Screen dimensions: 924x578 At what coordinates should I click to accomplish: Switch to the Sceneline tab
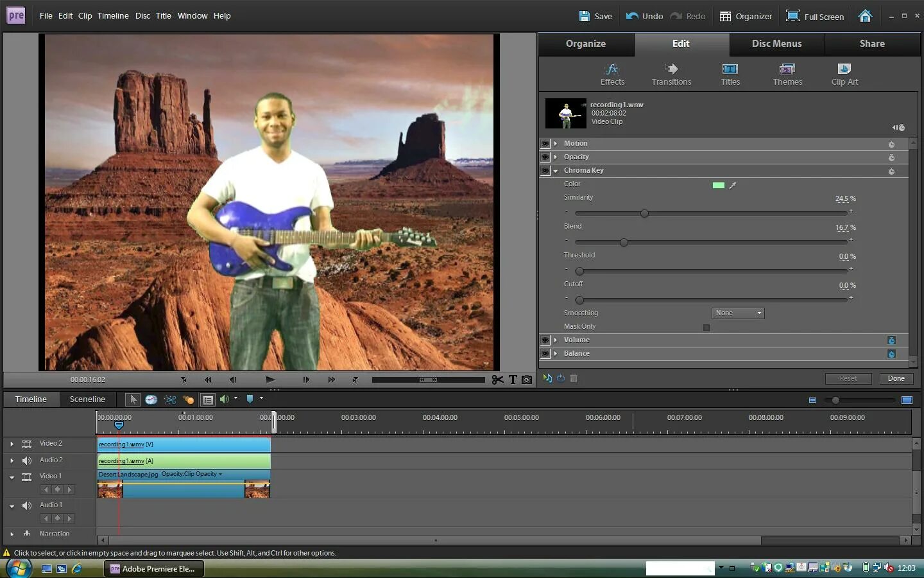point(87,399)
